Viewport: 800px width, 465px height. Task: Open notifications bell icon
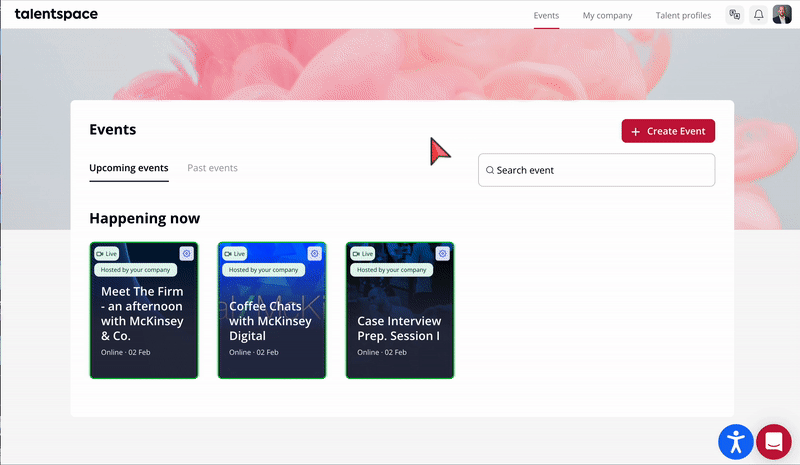[759, 15]
